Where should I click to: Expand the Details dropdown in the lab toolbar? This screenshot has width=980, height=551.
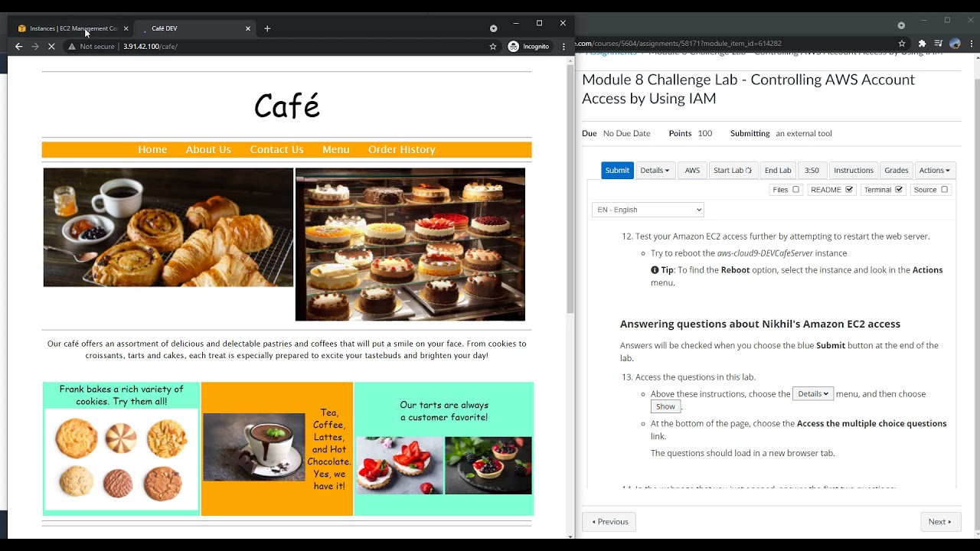(655, 170)
